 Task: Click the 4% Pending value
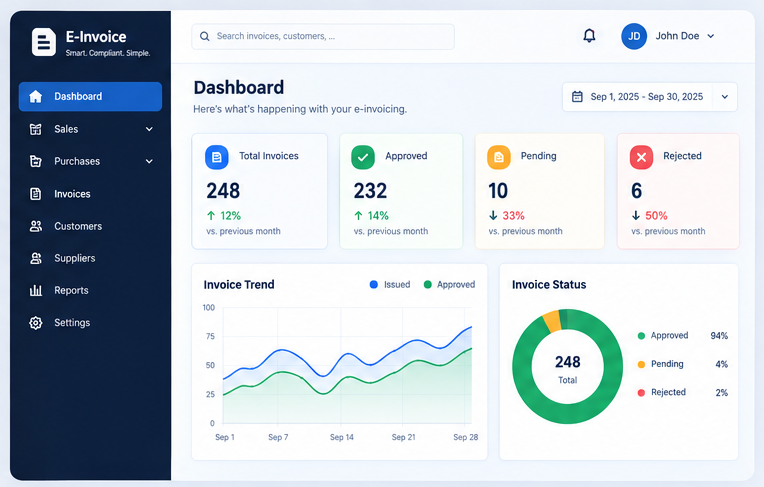click(x=722, y=364)
